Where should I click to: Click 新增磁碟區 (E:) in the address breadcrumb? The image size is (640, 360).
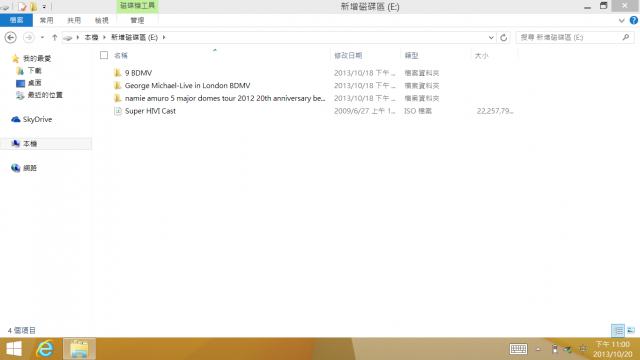(134, 38)
